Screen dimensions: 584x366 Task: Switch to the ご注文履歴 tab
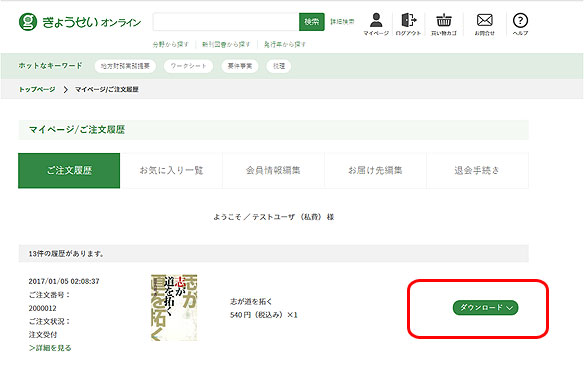(x=69, y=171)
